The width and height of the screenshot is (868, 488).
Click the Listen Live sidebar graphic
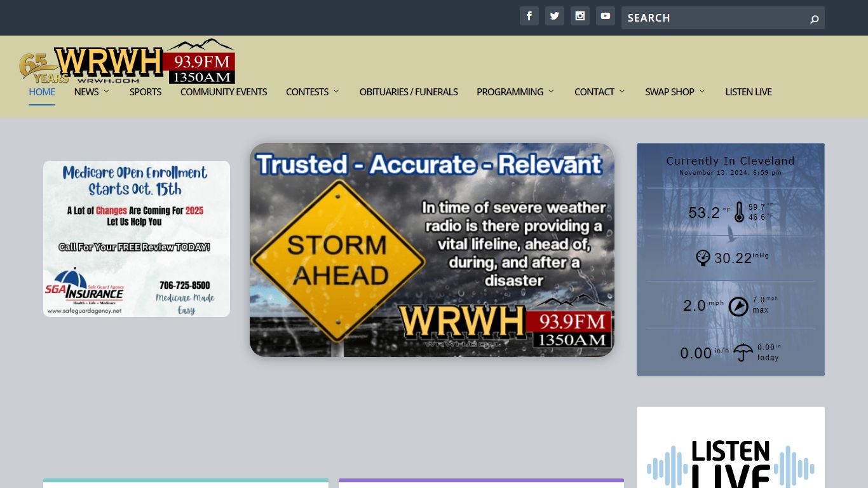pyautogui.click(x=731, y=447)
